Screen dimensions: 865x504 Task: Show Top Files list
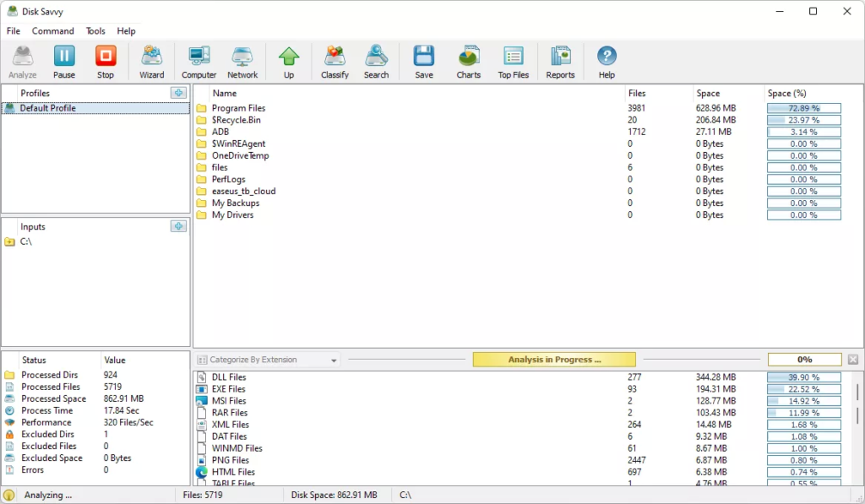click(513, 62)
